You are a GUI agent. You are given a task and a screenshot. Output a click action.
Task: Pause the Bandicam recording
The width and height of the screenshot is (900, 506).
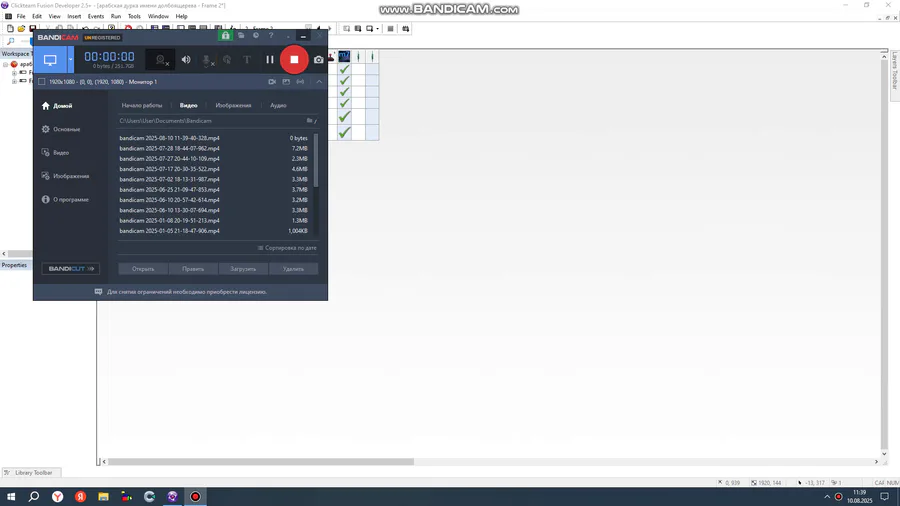(270, 60)
